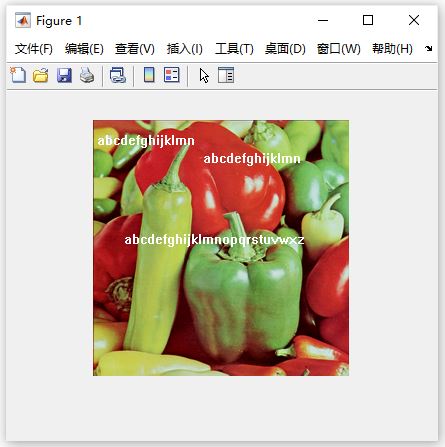This screenshot has width=445, height=447.
Task: Save the figure with floppy disk icon
Action: point(64,75)
